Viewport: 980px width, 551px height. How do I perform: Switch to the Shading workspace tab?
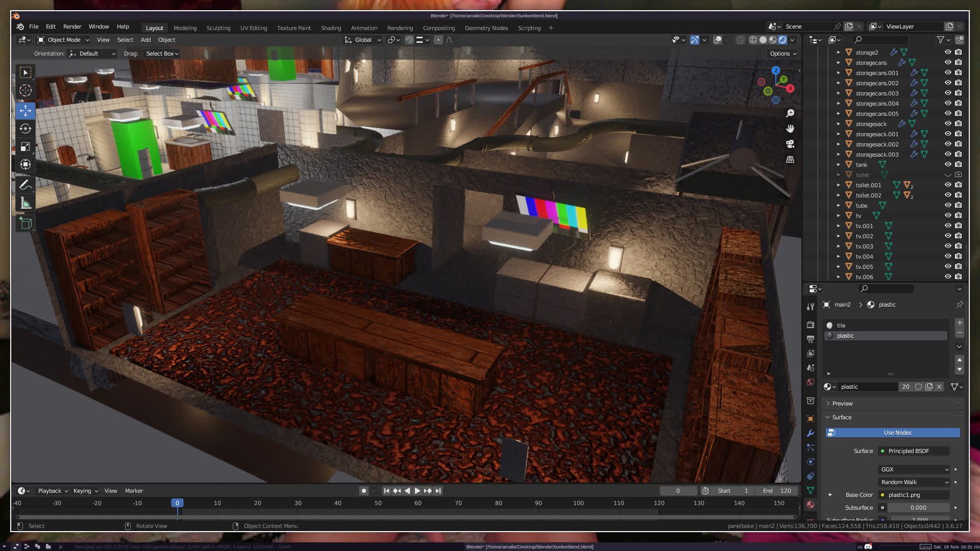tap(331, 28)
